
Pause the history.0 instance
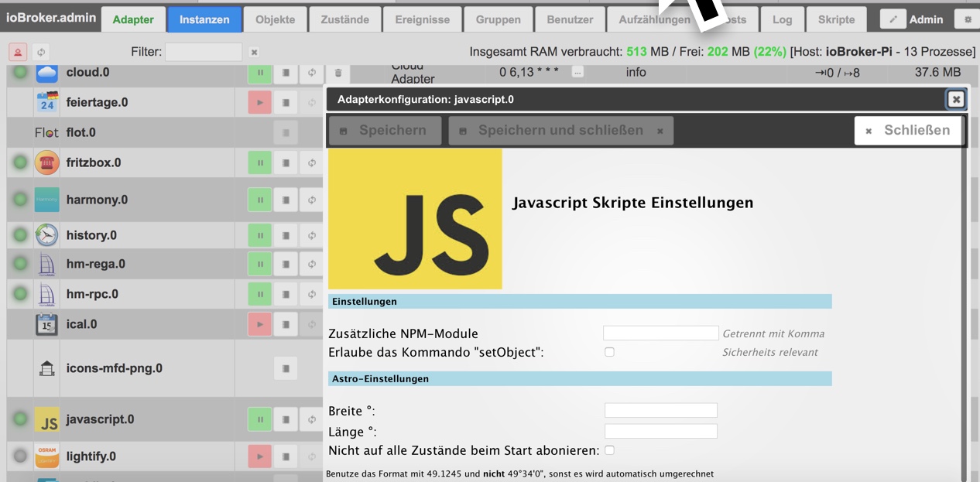(260, 235)
